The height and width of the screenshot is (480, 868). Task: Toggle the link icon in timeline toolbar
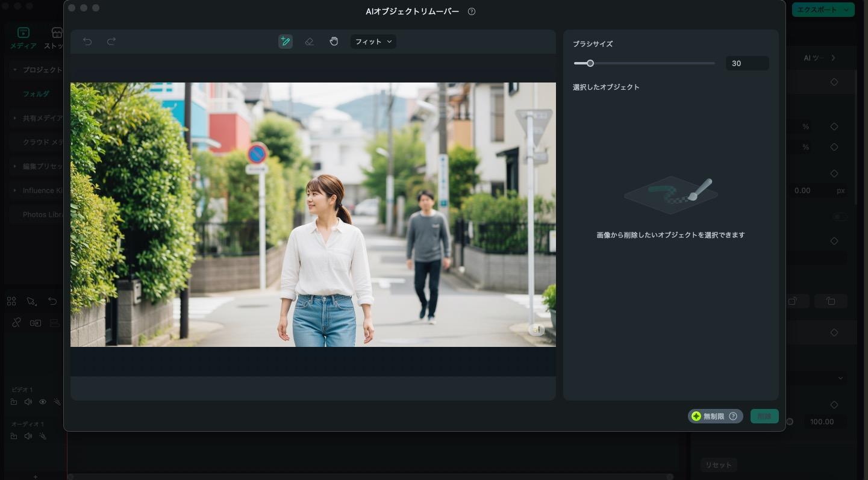coord(16,323)
